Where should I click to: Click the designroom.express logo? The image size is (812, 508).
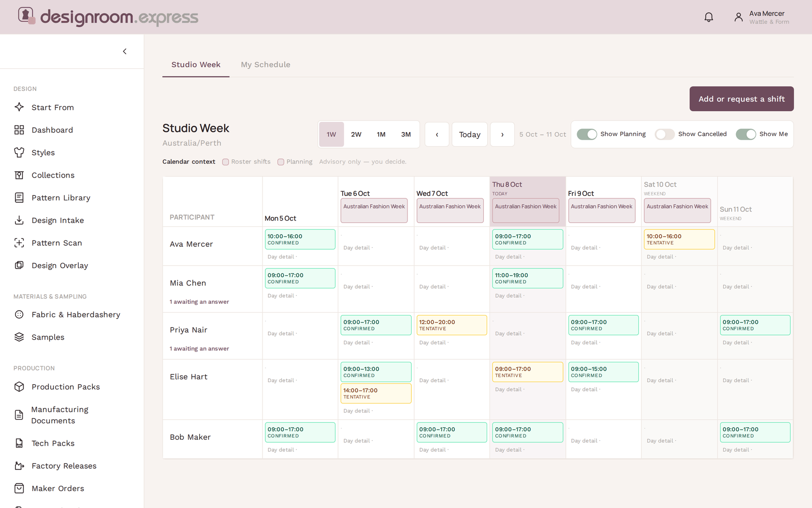pos(108,17)
